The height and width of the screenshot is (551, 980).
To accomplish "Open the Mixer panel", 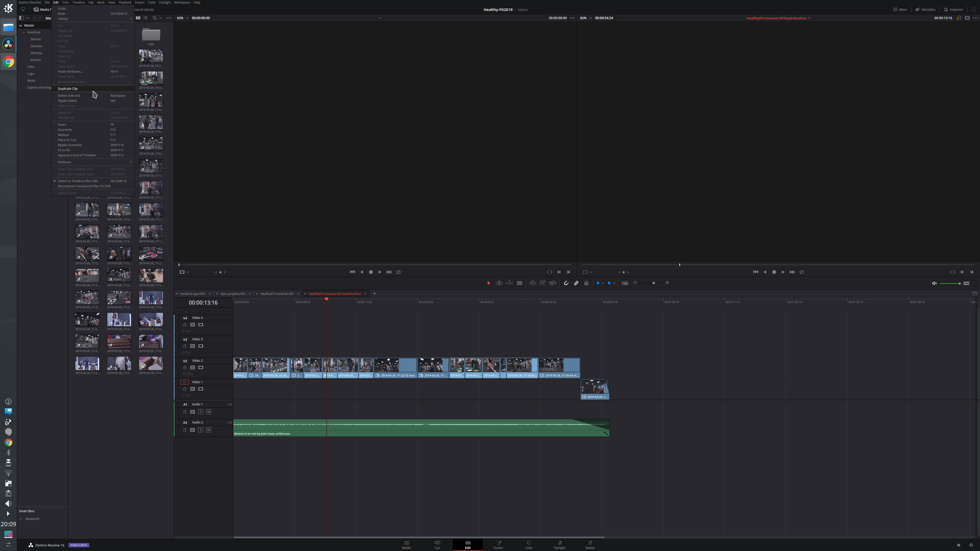I will [x=900, y=9].
